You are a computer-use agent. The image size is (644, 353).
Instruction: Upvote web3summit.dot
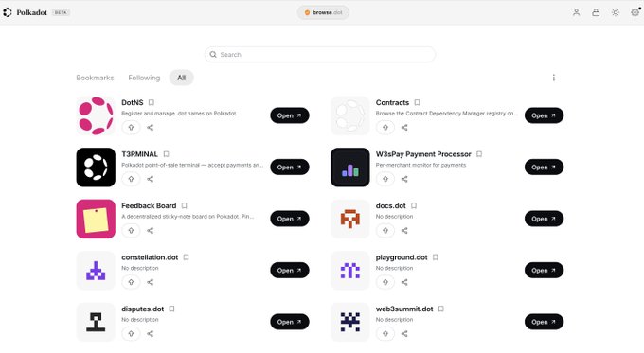point(385,334)
